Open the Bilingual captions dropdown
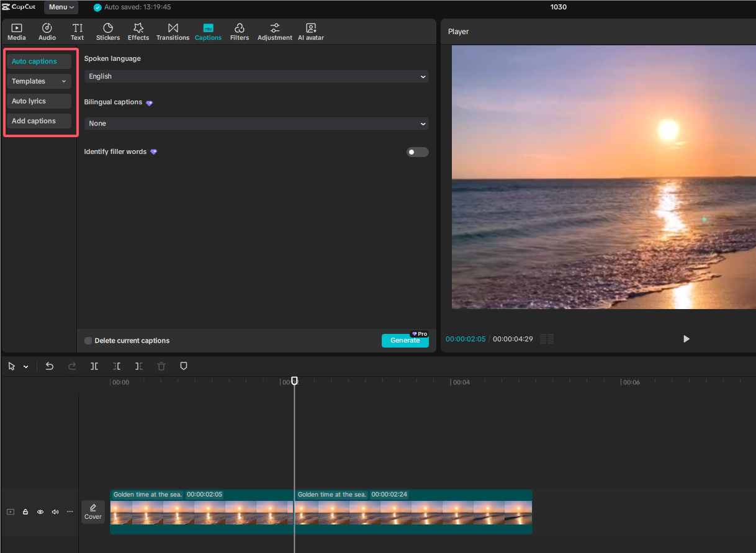The height and width of the screenshot is (553, 756). point(256,124)
